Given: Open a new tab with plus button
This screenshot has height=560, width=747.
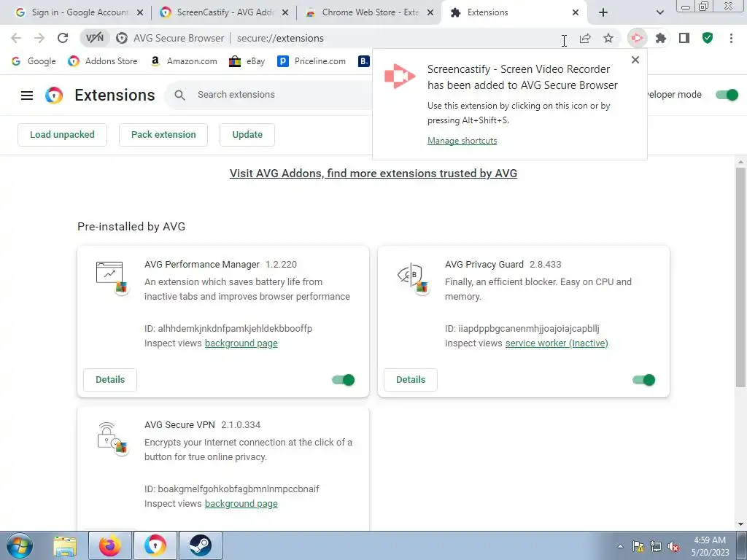Looking at the screenshot, I should [x=603, y=12].
